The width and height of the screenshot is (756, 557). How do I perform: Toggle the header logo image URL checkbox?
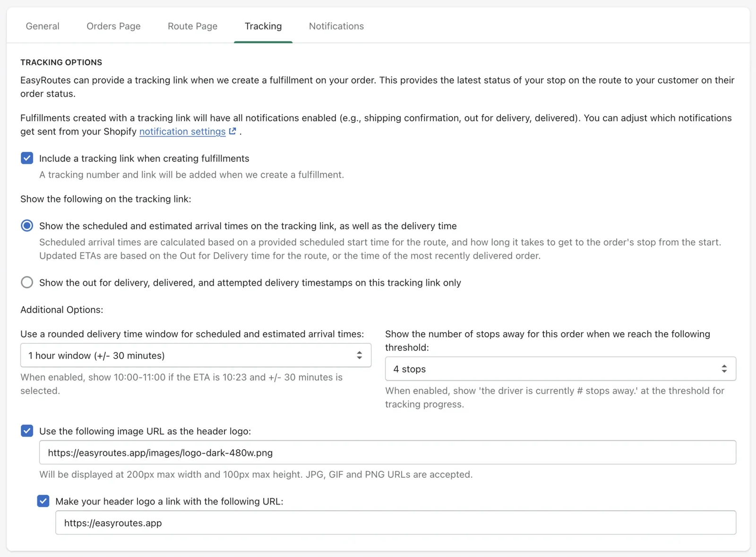27,431
